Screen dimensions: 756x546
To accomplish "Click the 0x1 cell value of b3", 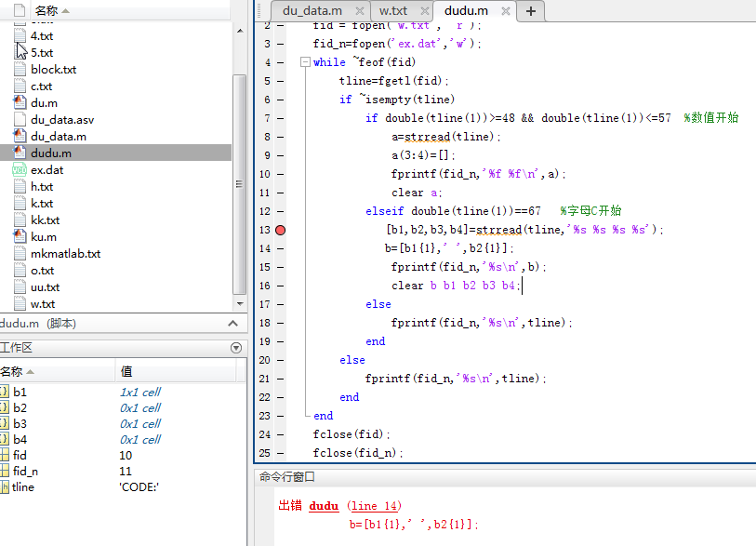I will 140,423.
